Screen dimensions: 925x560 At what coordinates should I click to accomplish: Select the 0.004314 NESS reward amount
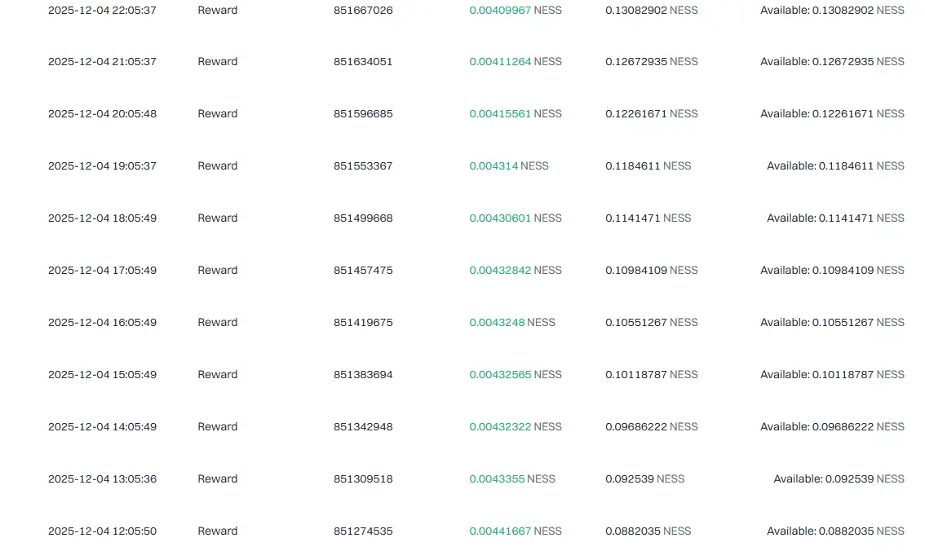tap(508, 165)
